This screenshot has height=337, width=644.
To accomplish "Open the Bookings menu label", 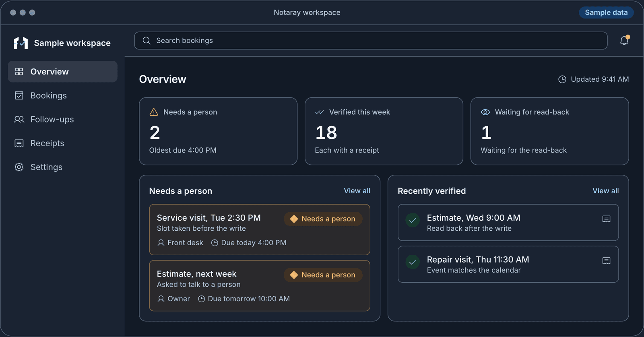I will (49, 95).
